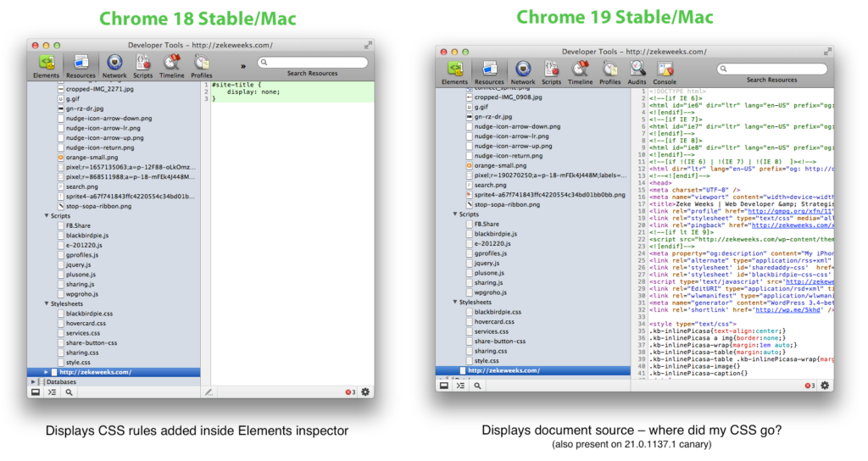
Task: Open Timeline panel in Chrome 19 window
Action: point(580,73)
